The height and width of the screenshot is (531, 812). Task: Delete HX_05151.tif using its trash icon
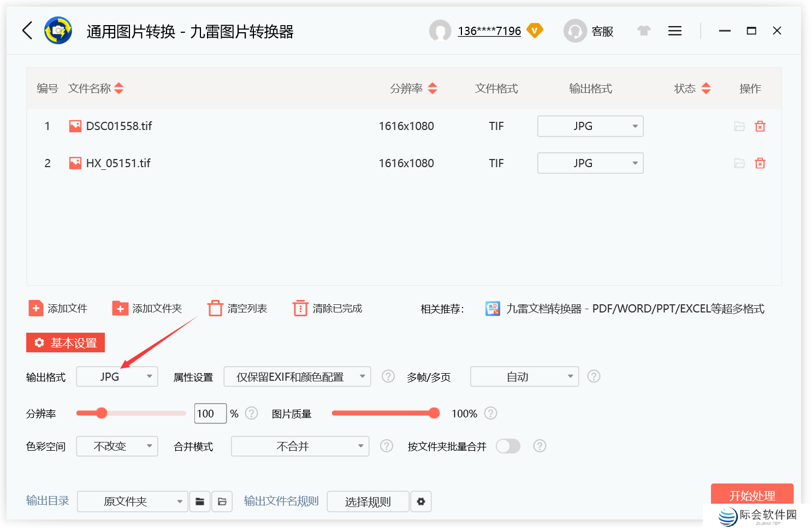point(760,163)
